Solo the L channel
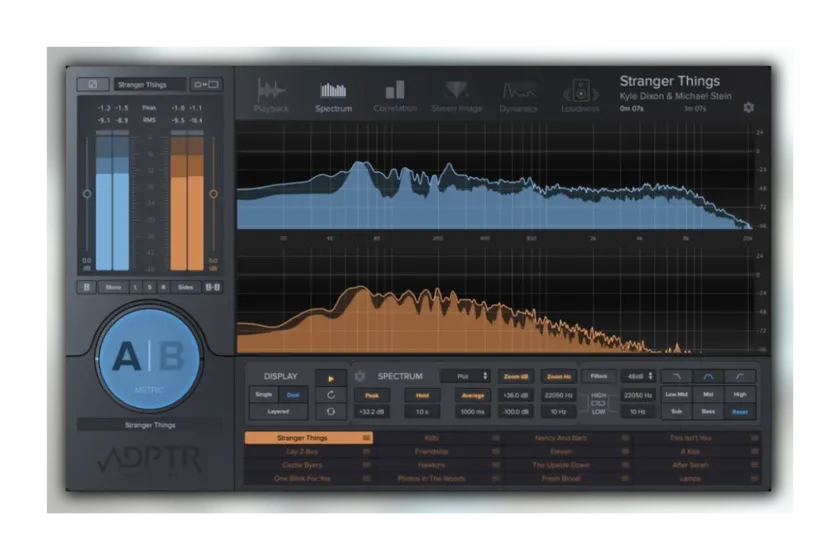Screen dimensions: 840x560 136,287
